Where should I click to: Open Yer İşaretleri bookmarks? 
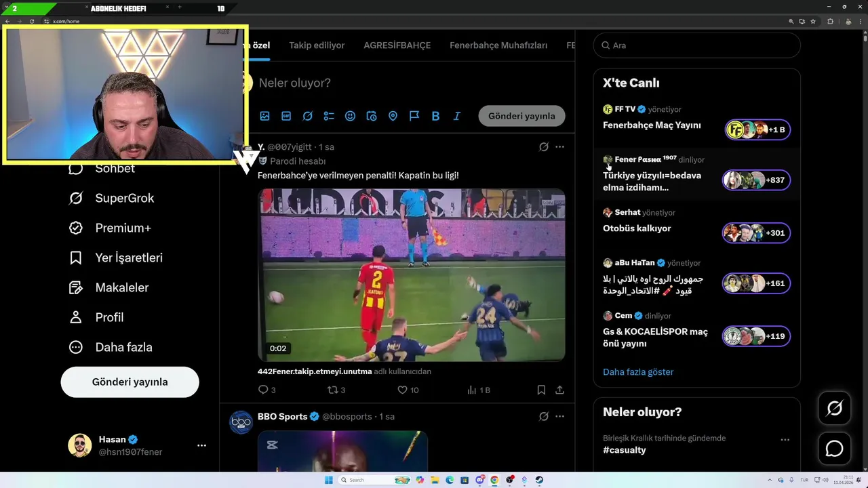click(116, 258)
